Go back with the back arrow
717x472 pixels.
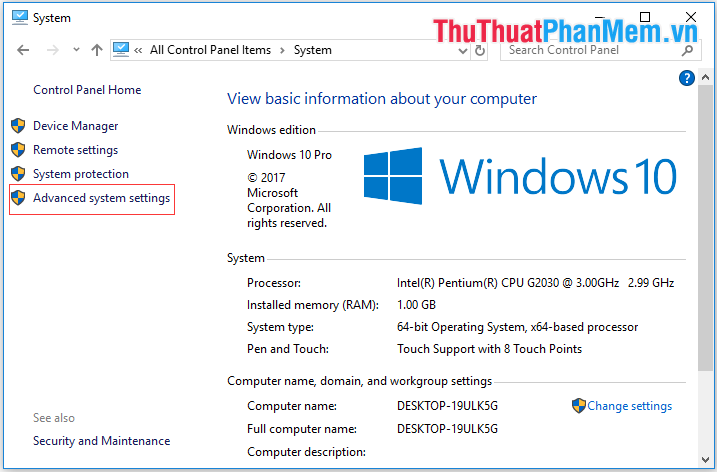(x=23, y=50)
